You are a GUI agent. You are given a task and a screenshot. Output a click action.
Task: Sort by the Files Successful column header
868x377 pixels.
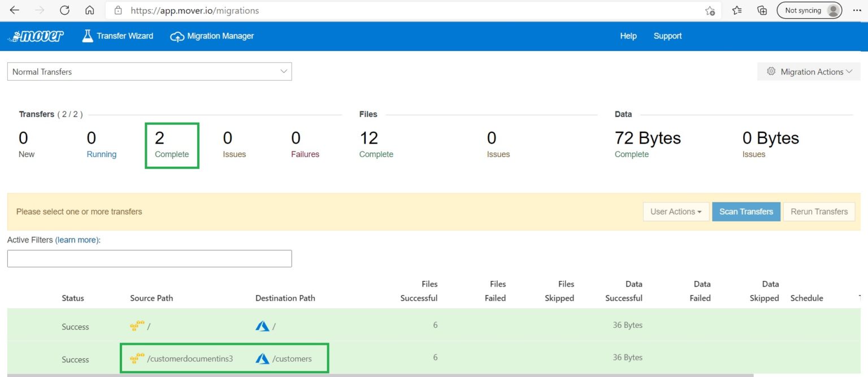click(x=419, y=291)
